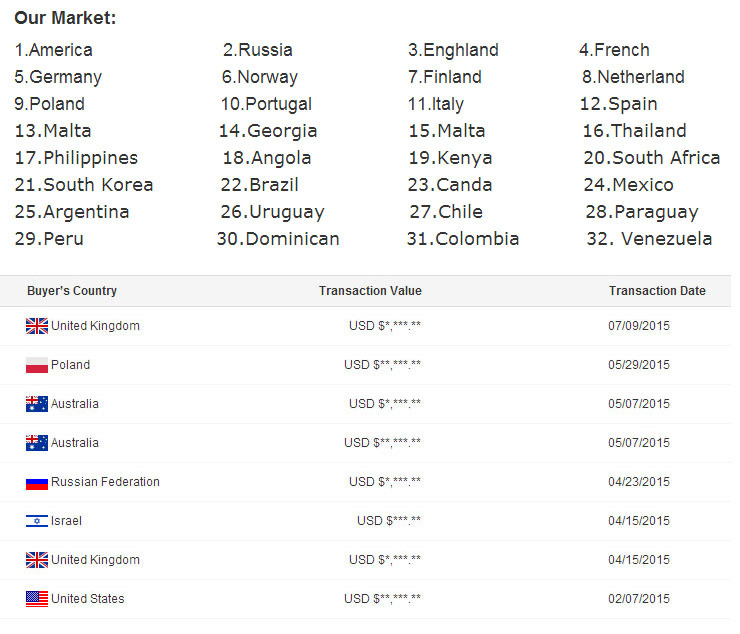This screenshot has width=740, height=634.
Task: Click the Russian Federation flag icon
Action: (37, 482)
